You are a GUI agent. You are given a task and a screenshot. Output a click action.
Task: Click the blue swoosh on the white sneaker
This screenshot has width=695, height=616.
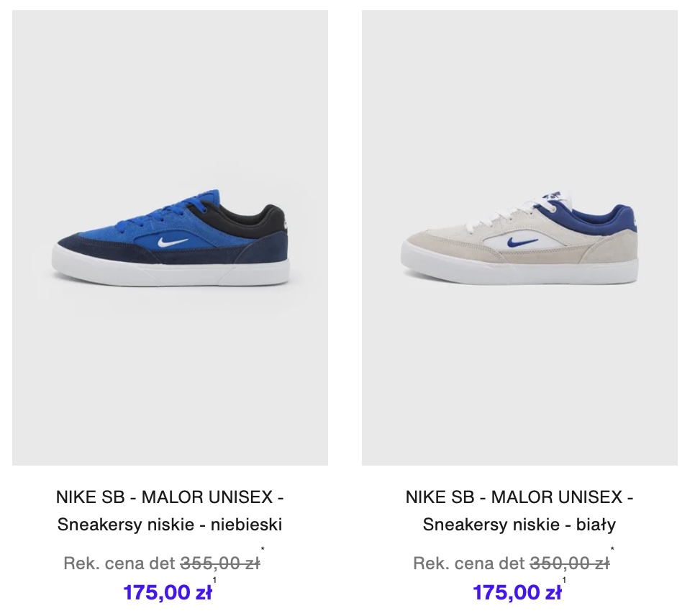pyautogui.click(x=522, y=242)
